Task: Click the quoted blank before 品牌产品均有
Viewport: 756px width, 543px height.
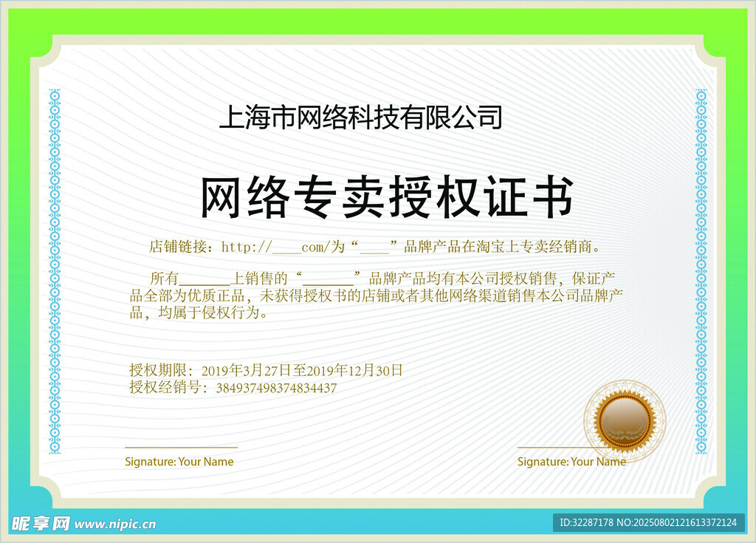Action: [328, 281]
